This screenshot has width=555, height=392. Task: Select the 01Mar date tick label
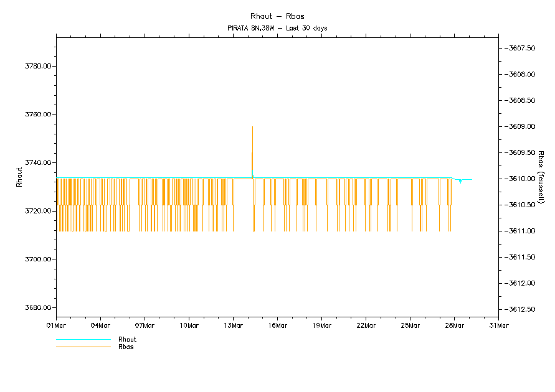click(x=56, y=325)
